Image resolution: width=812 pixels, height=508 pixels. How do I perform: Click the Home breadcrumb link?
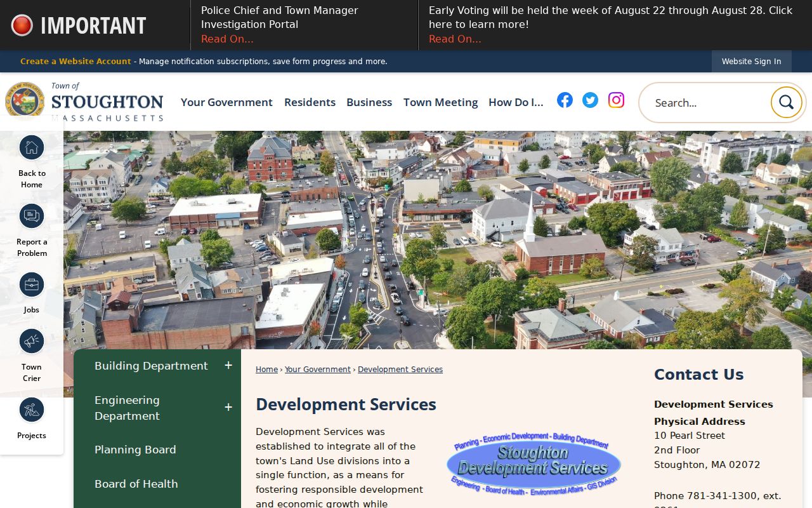266,370
